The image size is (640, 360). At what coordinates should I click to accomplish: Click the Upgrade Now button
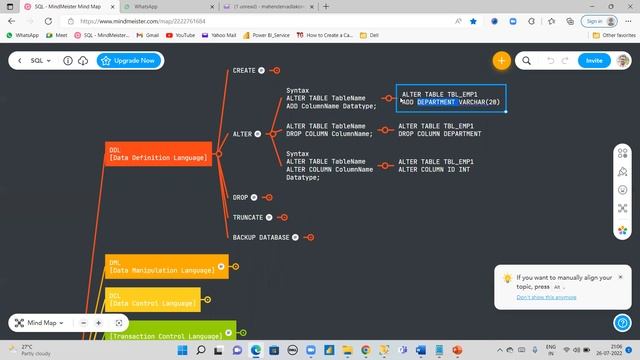[129, 61]
